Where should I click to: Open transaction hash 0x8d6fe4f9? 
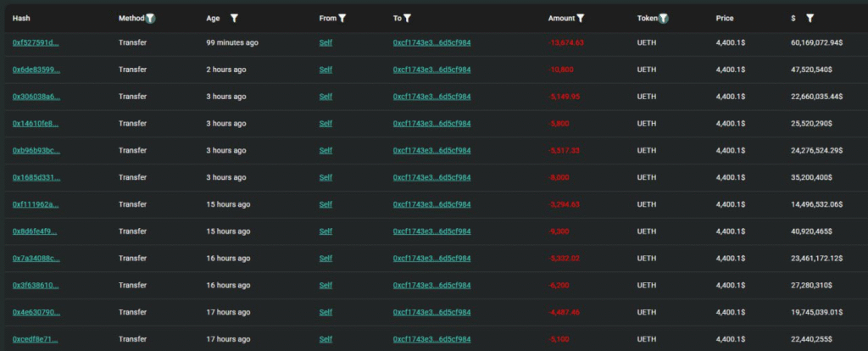coord(36,231)
